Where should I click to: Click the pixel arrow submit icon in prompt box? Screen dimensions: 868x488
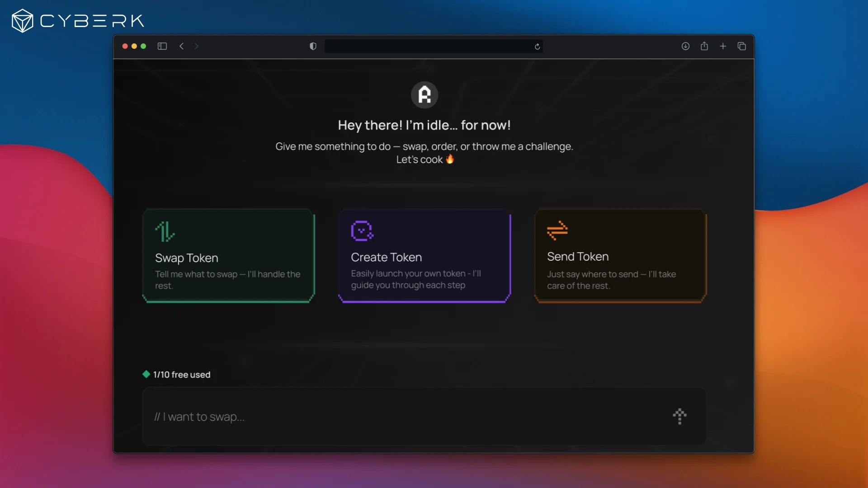click(680, 416)
